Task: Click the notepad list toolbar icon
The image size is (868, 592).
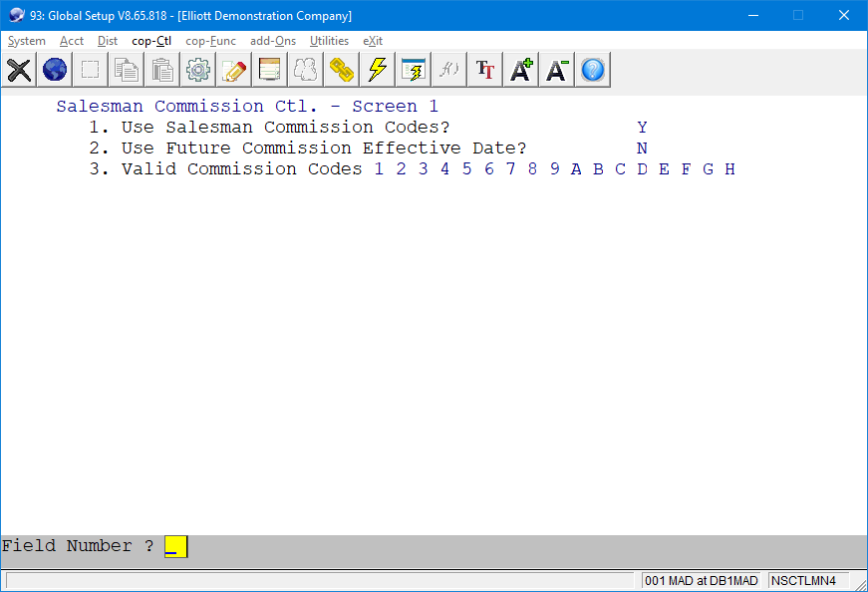Action: pyautogui.click(x=270, y=70)
